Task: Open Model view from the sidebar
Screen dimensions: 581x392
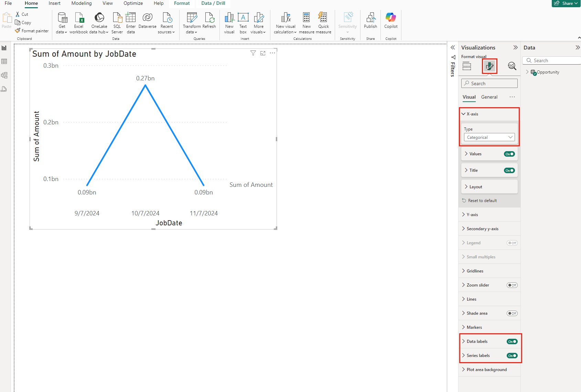Action: (x=4, y=75)
